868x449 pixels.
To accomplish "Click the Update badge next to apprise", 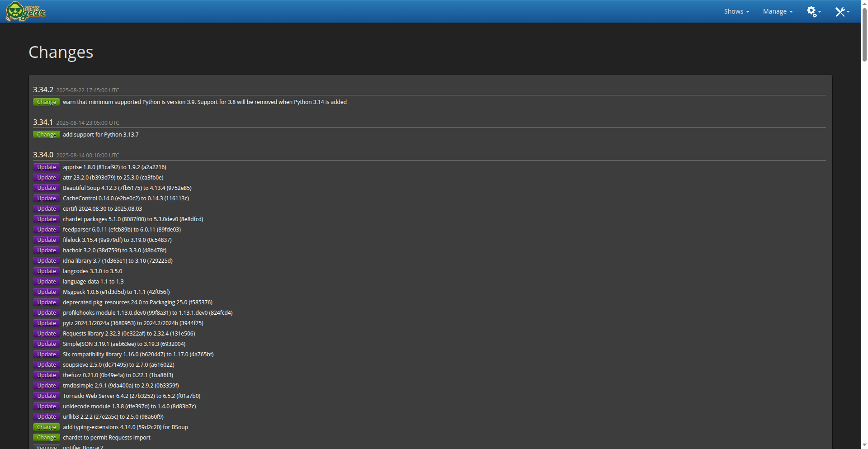I will click(x=47, y=167).
